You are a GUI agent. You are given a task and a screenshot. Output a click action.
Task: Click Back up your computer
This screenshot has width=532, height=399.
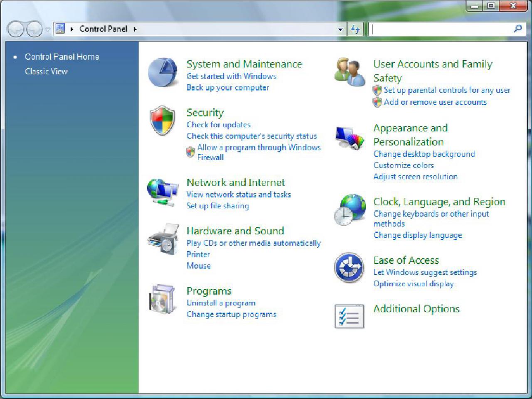228,88
